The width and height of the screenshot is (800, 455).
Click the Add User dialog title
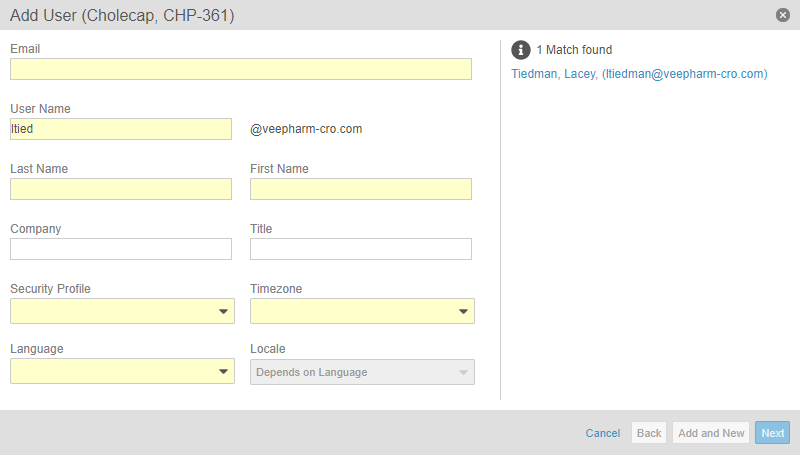coord(122,15)
